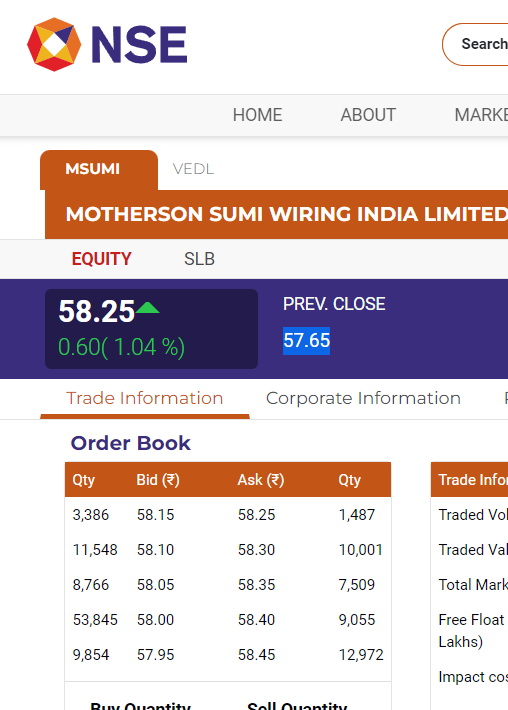Image resolution: width=508 pixels, height=710 pixels.
Task: Open the HOME menu item
Action: coord(257,115)
